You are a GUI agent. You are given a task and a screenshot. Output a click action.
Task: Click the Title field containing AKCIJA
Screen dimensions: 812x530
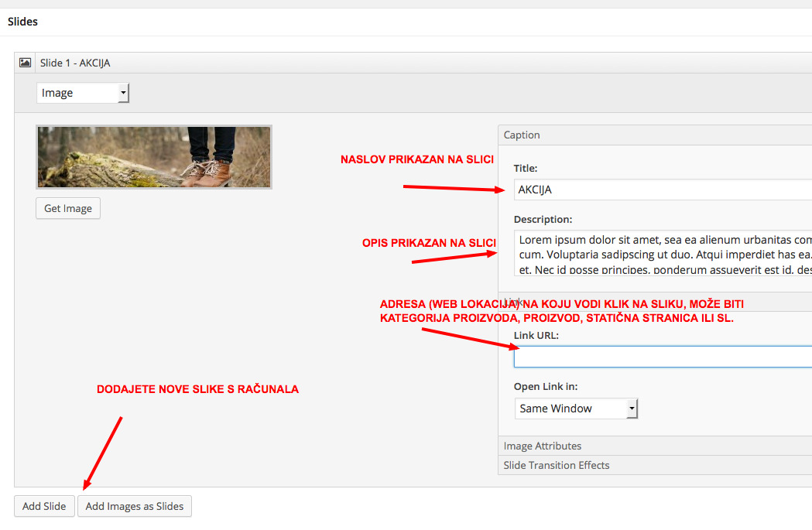pos(663,190)
